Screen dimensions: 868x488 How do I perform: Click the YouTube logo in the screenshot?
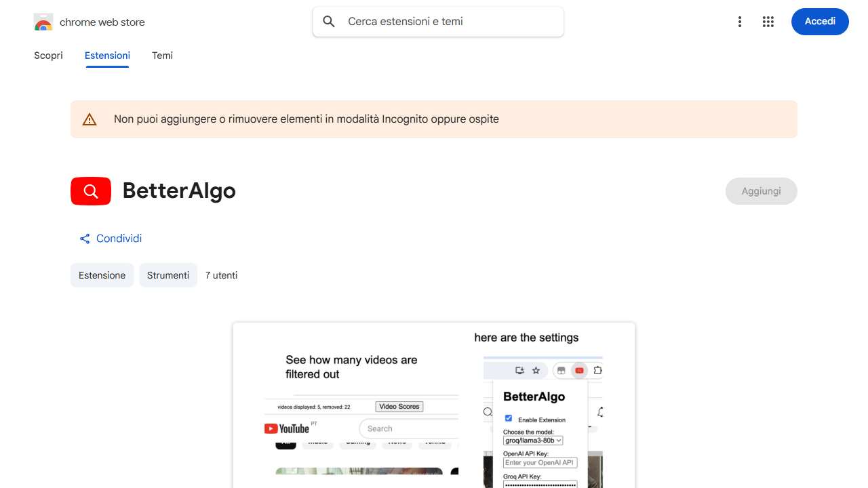288,428
